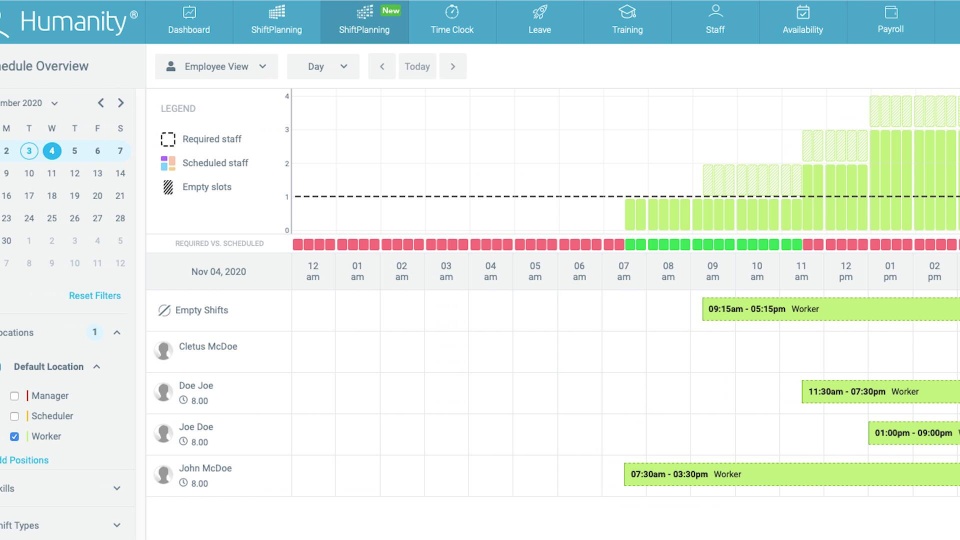Open the Leave rocket icon

tap(540, 13)
